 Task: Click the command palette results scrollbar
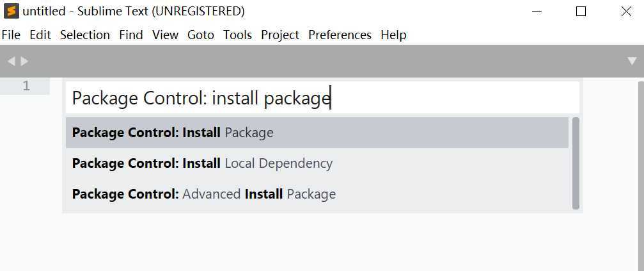(576, 163)
